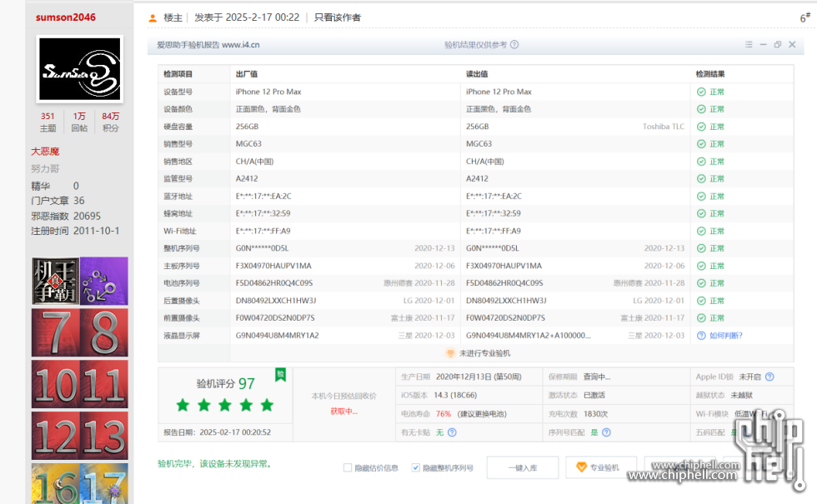The image size is (817, 504).
Task: Select the post floor number 6#
Action: pos(805,17)
